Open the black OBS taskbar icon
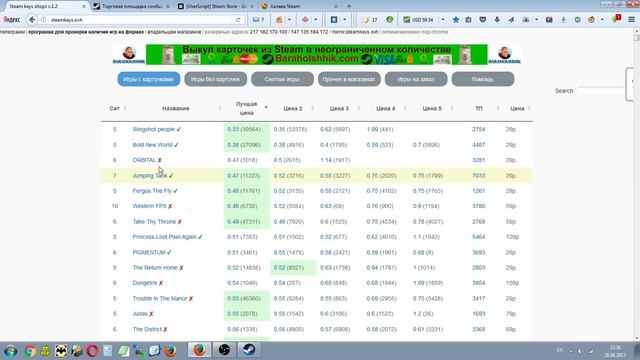The width and height of the screenshot is (640, 360). [224, 350]
